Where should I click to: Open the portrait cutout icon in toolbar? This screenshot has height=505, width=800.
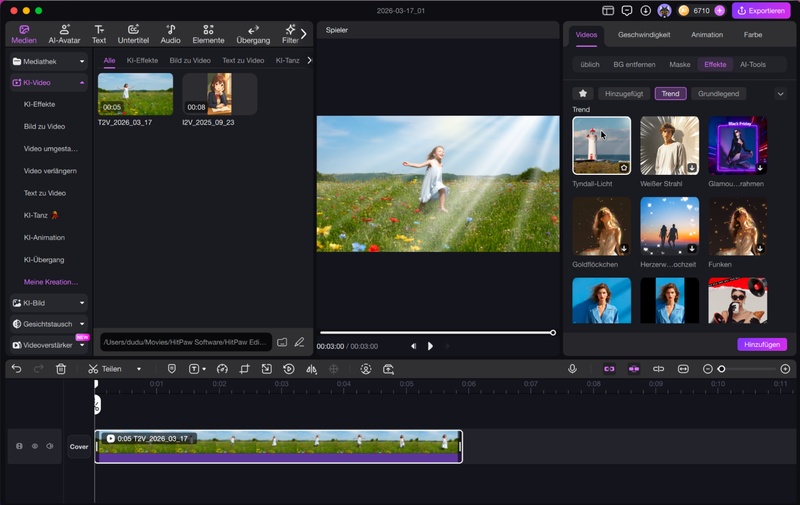tap(366, 369)
